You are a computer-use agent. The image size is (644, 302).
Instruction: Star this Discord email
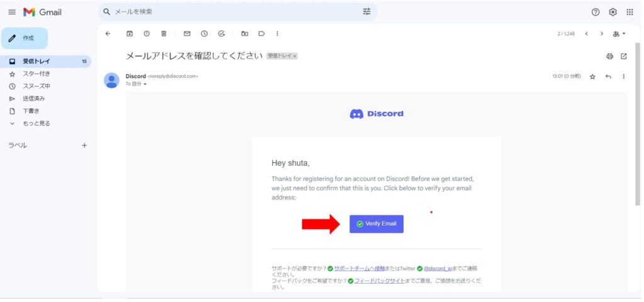[592, 76]
